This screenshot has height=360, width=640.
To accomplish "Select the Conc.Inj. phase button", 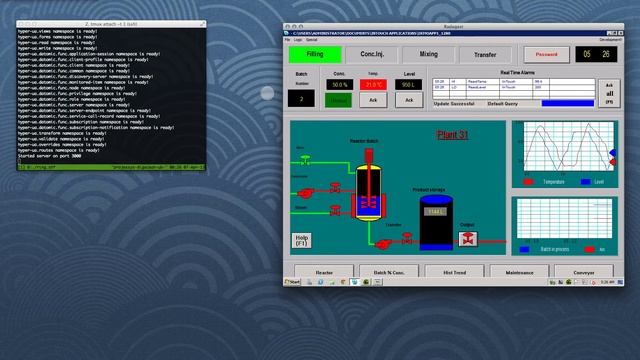I will coord(372,54).
